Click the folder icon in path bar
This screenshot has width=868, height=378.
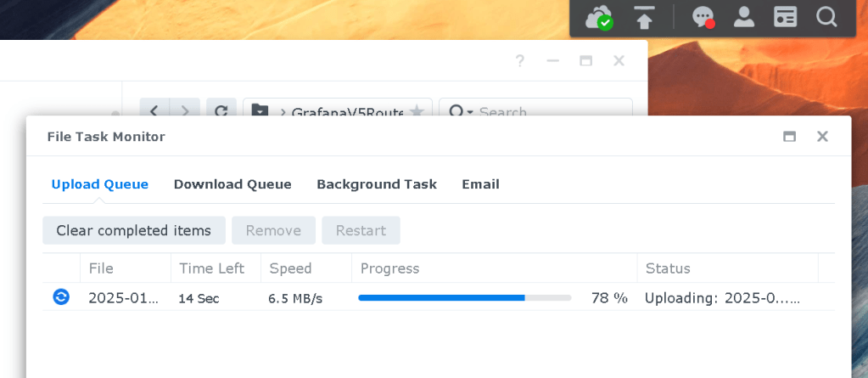tap(259, 110)
